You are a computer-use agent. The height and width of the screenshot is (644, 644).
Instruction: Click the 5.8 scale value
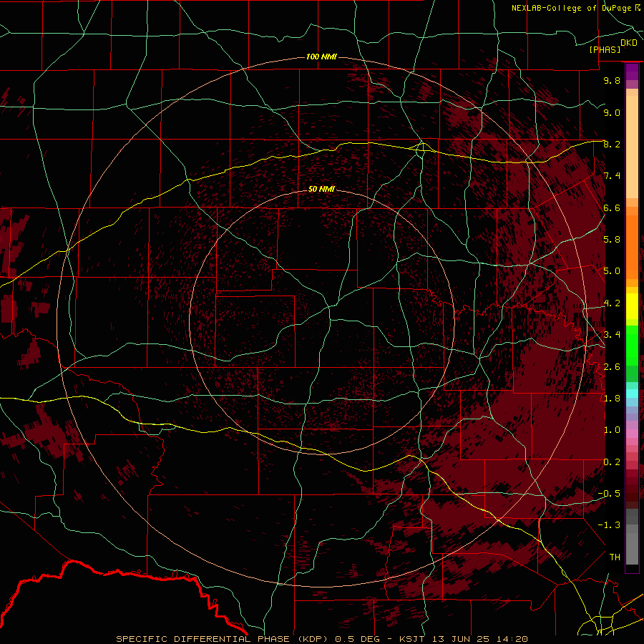(x=612, y=239)
